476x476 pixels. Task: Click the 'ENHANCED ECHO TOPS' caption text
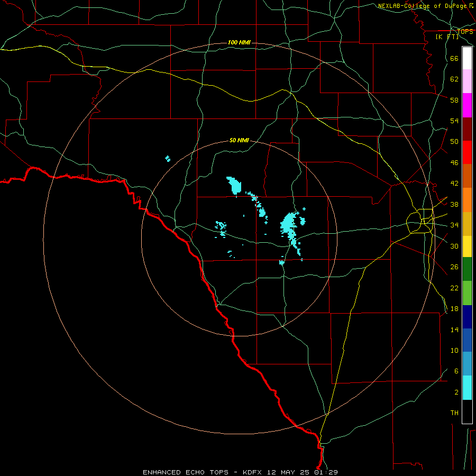(x=186, y=472)
